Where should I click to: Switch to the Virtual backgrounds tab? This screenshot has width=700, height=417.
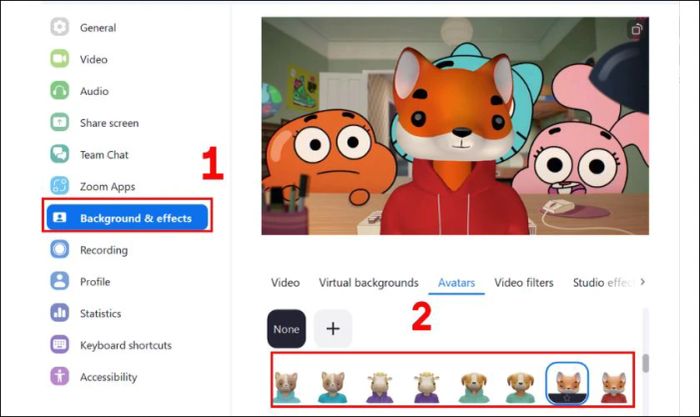[368, 283]
